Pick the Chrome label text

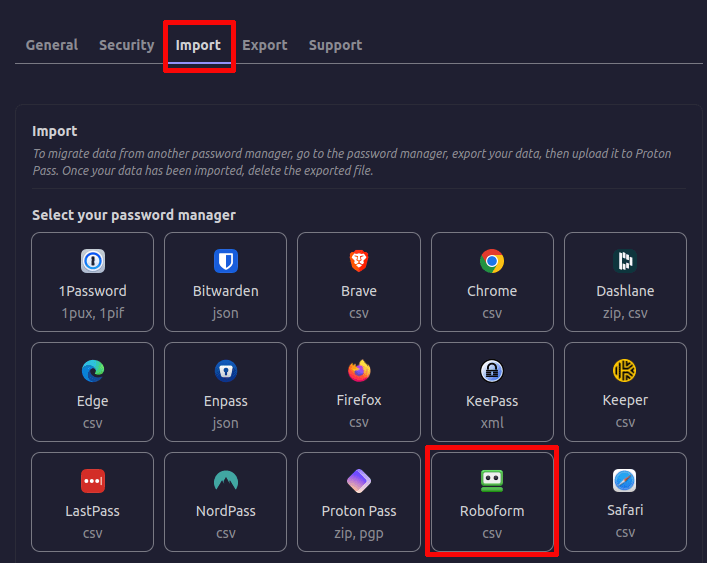492,291
